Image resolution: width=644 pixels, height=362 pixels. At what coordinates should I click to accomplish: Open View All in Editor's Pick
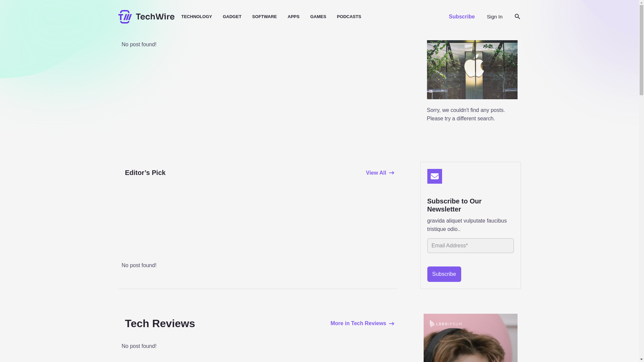(x=380, y=173)
